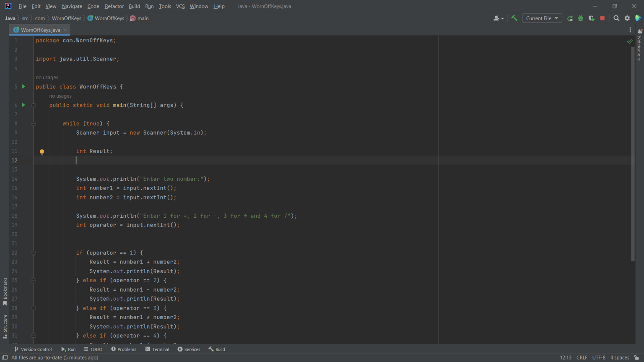Click the rerun icon in the toolbar
Screen dimensions: 644x362
(x=570, y=18)
